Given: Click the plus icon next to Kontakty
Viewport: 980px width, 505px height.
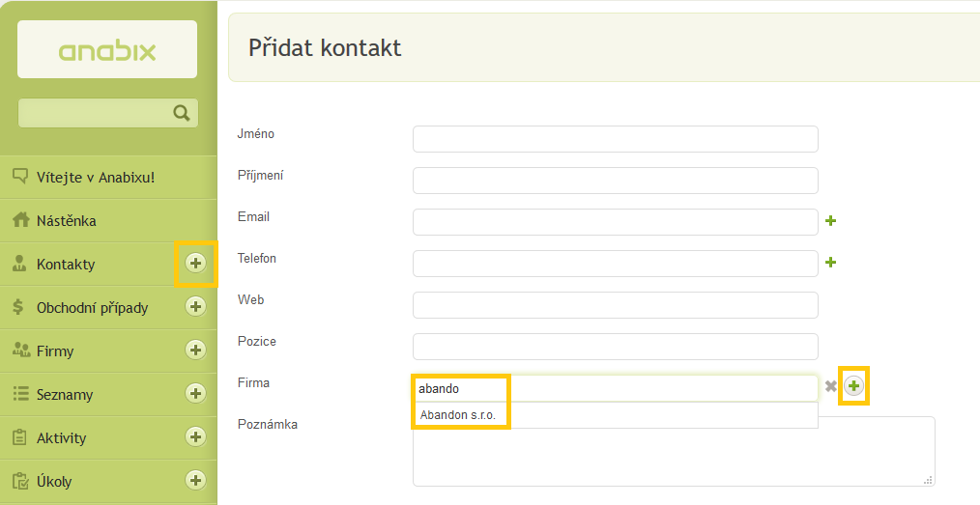Looking at the screenshot, I should 195,264.
